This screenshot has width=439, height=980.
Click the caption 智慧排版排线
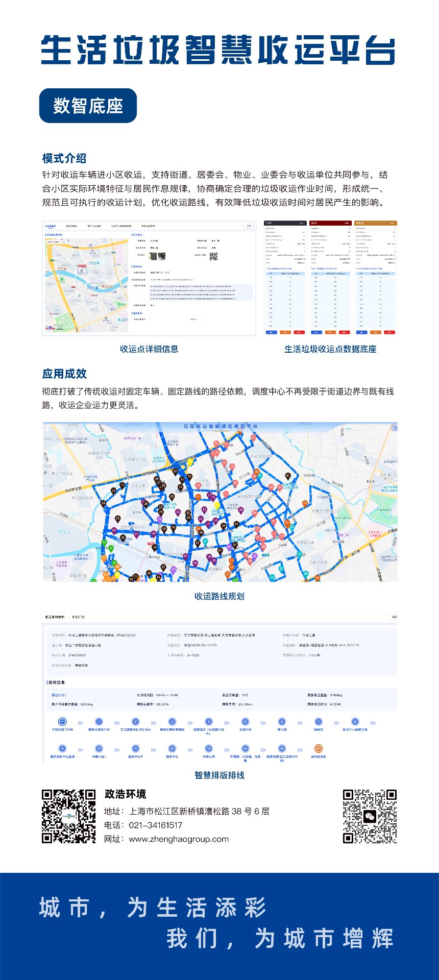point(219,775)
